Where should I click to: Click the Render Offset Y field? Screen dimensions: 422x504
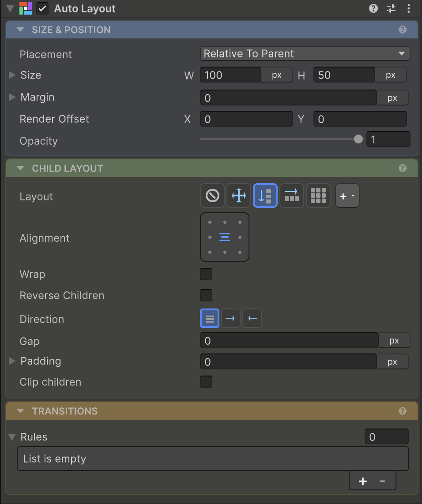360,119
